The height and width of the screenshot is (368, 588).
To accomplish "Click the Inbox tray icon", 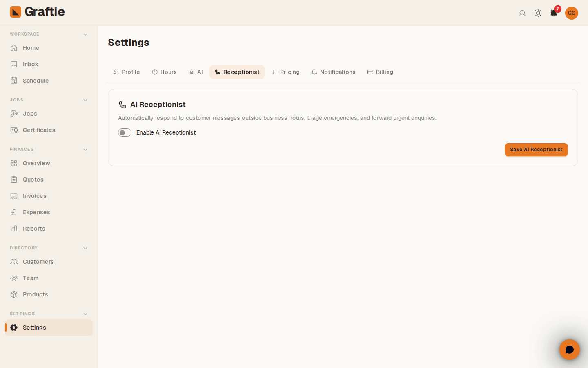I will (x=14, y=64).
